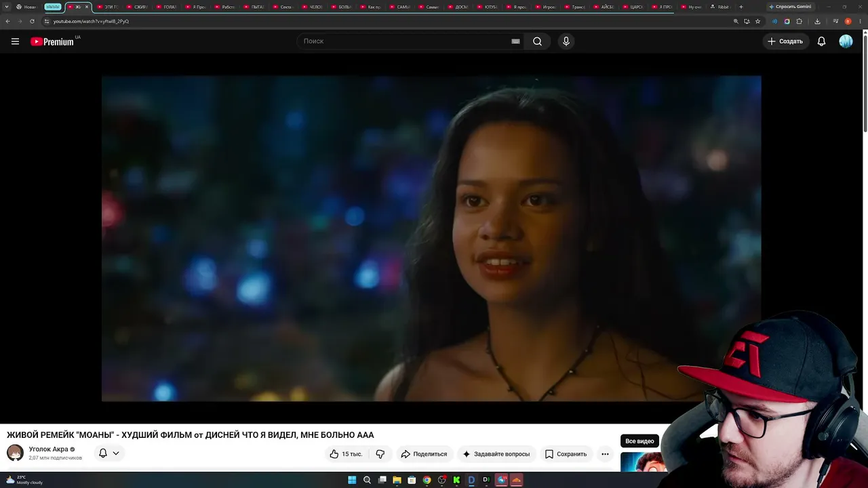Go back in browser history
The height and width of the screenshot is (488, 868).
tap(7, 21)
